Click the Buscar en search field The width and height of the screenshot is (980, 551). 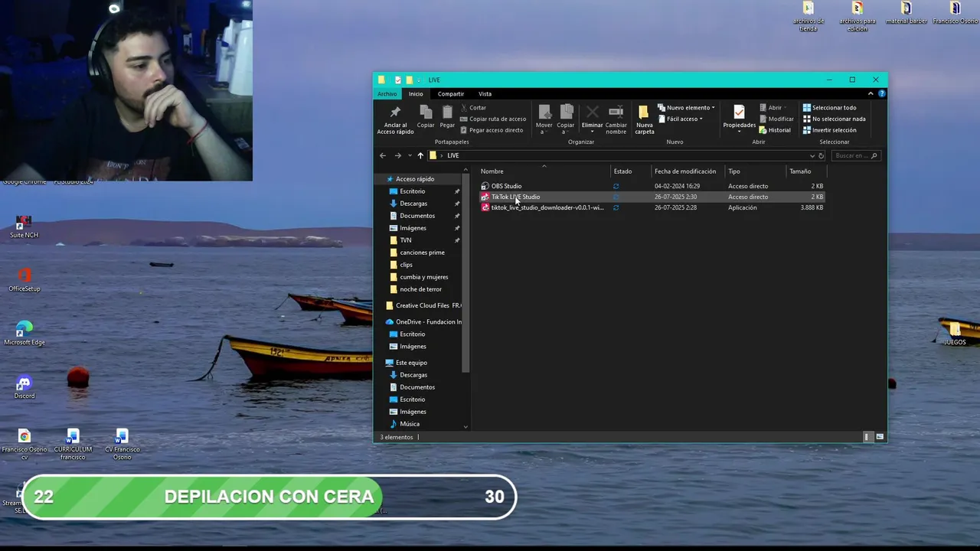pos(855,155)
